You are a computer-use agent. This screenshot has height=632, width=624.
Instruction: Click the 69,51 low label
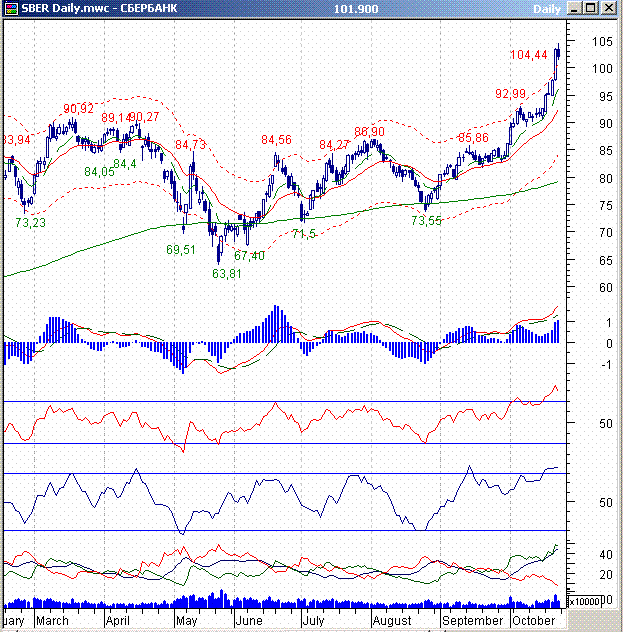tap(181, 249)
